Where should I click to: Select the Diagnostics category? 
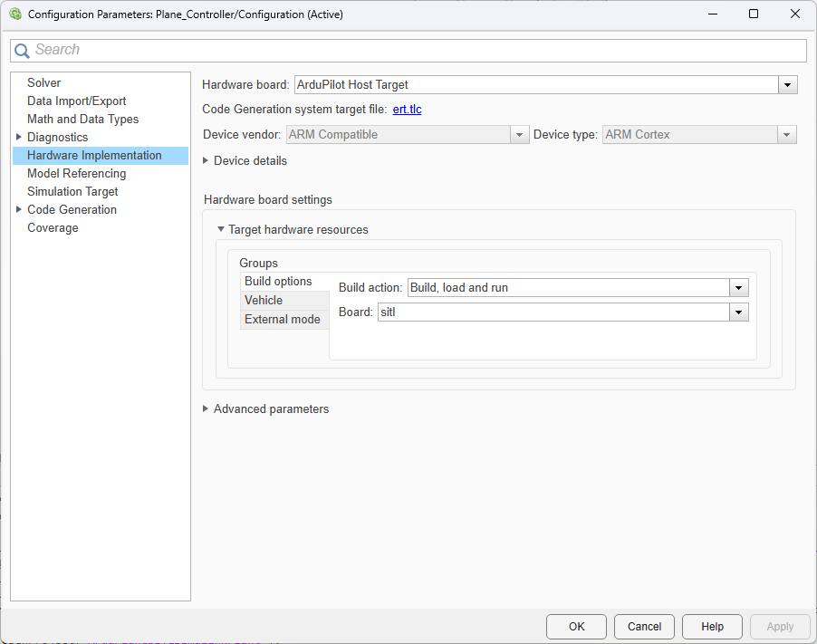[57, 137]
